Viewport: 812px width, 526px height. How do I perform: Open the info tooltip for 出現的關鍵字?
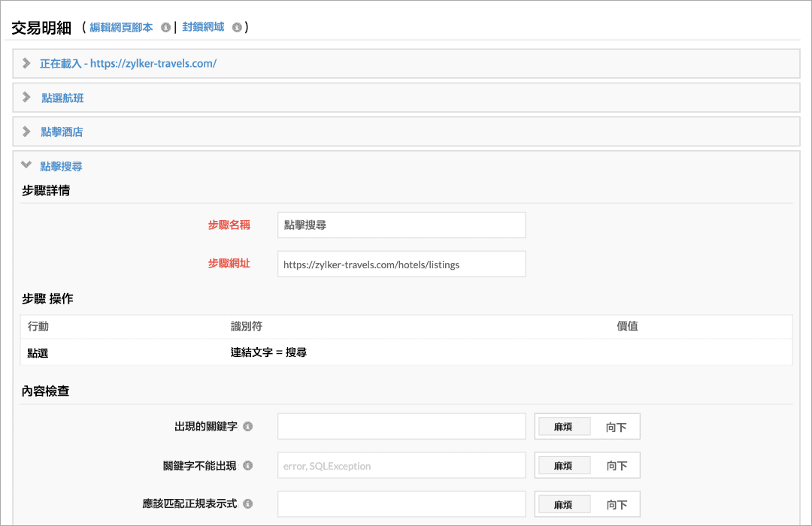coord(249,426)
